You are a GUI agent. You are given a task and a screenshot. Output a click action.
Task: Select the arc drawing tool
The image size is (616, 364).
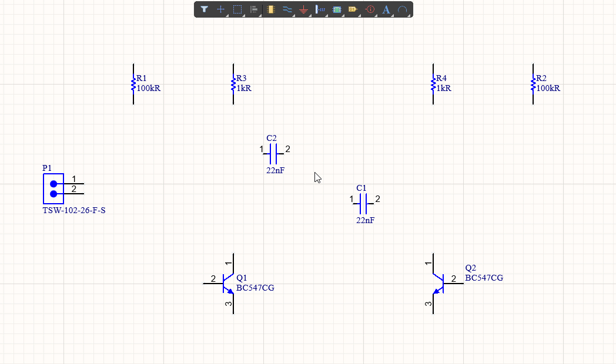[x=403, y=10]
